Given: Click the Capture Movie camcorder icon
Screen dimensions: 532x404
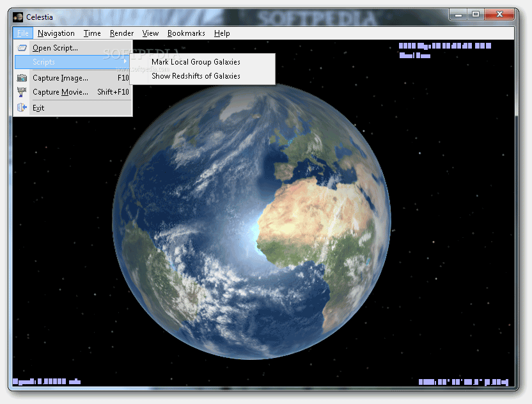Looking at the screenshot, I should (x=22, y=92).
